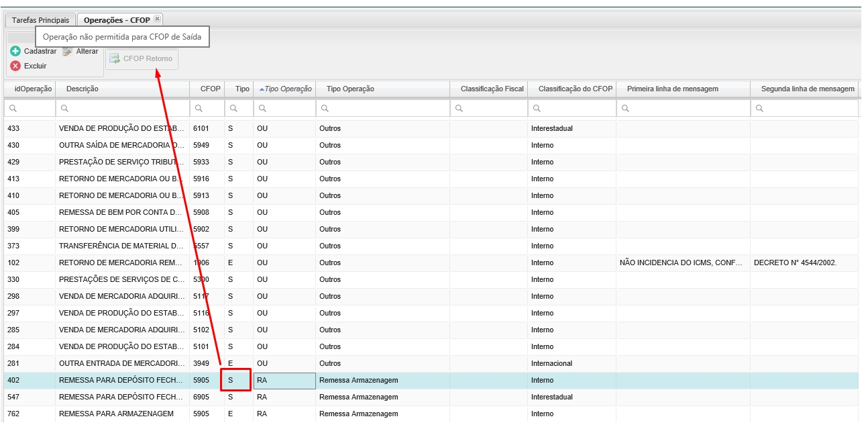Switch to the Tarefas Principais tab
Image resolution: width=868 pixels, height=429 pixels.
pyautogui.click(x=40, y=20)
